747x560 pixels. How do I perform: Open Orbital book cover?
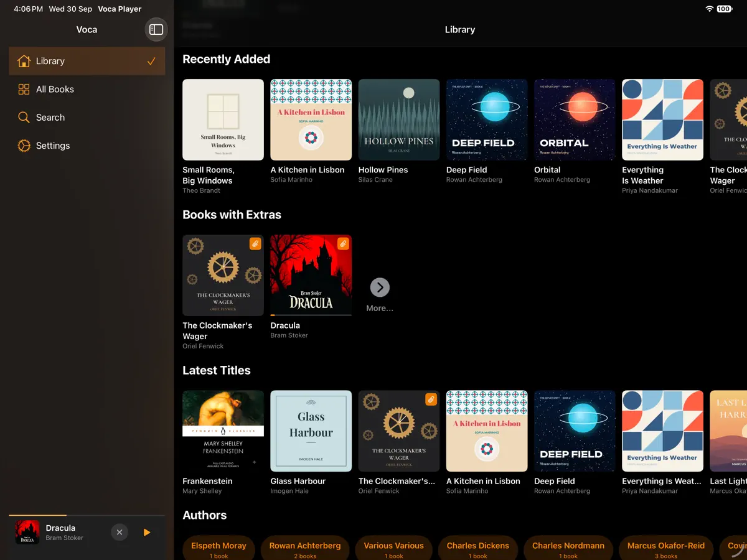pyautogui.click(x=575, y=119)
